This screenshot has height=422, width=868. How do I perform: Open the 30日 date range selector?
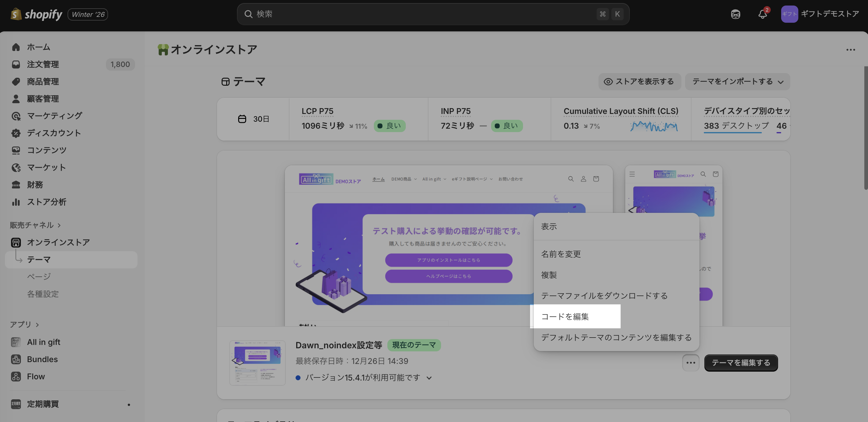[254, 119]
